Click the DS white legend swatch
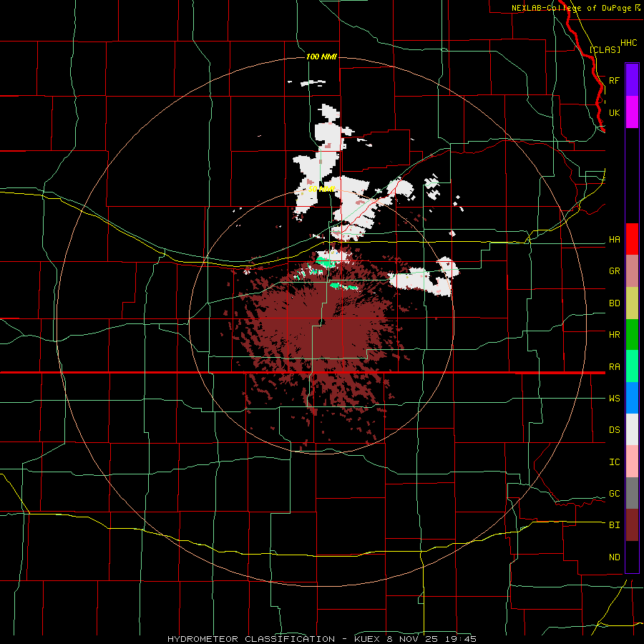Image resolution: width=644 pixels, height=644 pixels. (x=632, y=429)
